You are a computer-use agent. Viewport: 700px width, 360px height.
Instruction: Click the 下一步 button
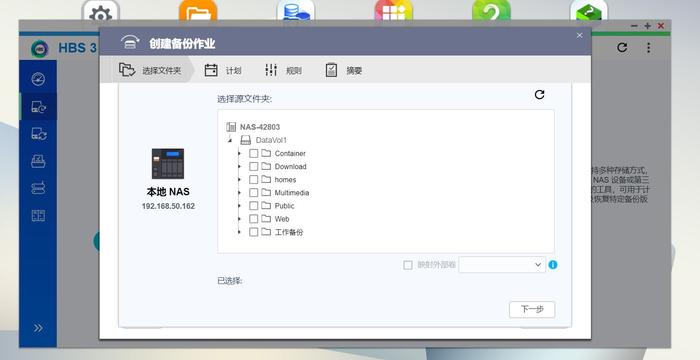pos(532,310)
